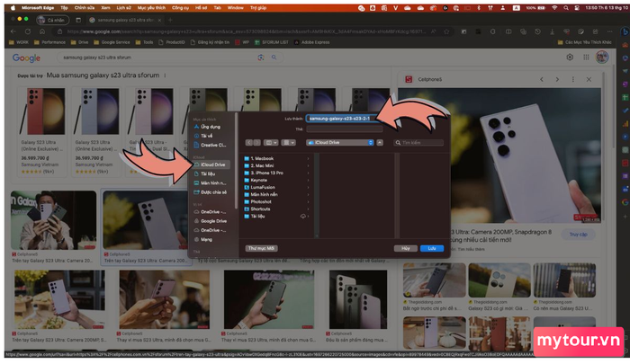
Task: Open the Tệp menu in menu bar
Action: 64,7
